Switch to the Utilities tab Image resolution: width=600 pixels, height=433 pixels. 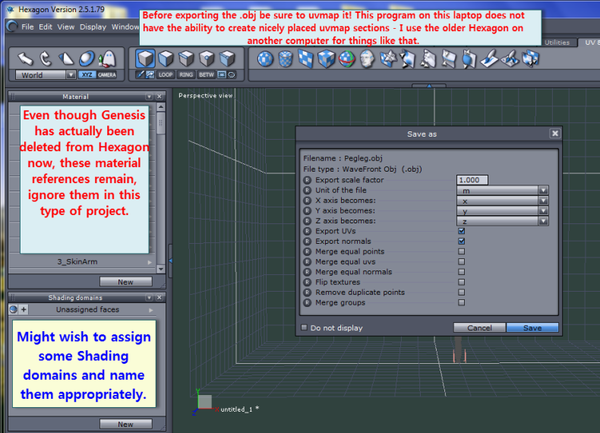[557, 42]
